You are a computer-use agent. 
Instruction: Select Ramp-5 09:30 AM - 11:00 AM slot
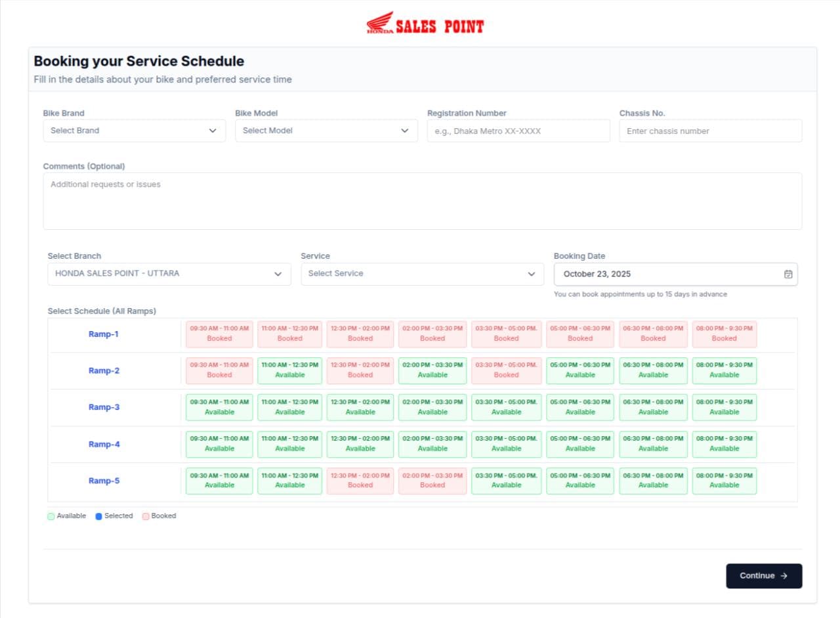[x=219, y=481]
